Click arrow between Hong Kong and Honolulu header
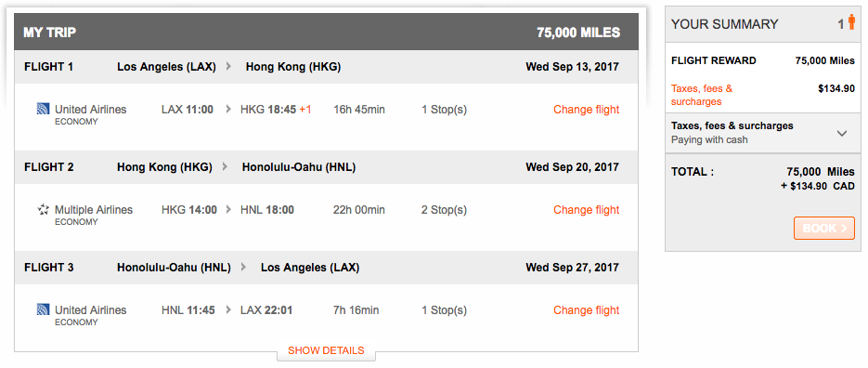Viewport: 868px width, 368px height. point(225,167)
